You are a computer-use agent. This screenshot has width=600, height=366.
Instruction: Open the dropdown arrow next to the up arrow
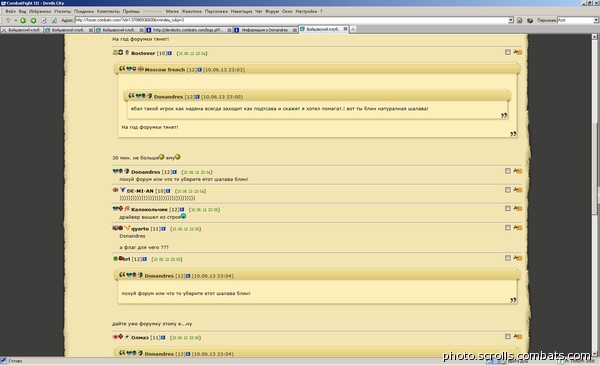tap(15, 20)
